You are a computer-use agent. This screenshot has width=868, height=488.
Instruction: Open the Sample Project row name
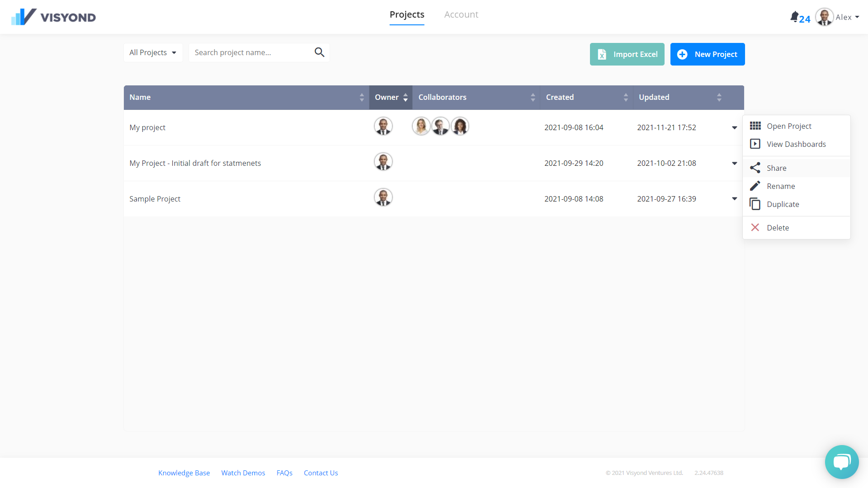pos(155,199)
